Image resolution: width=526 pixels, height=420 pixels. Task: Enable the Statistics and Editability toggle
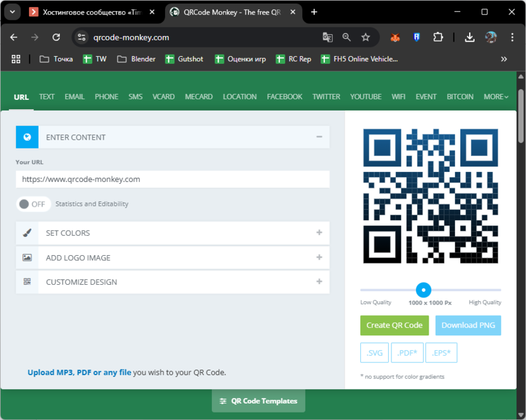(x=33, y=203)
